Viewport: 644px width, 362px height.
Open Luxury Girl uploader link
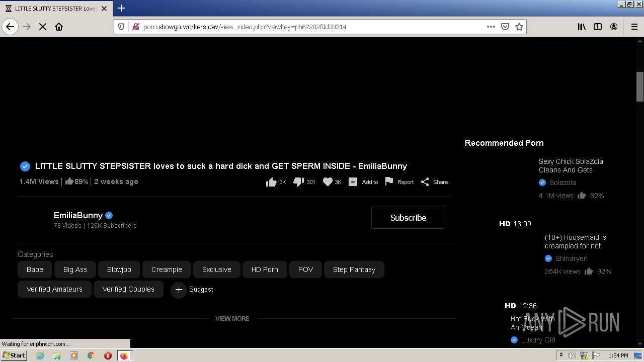538,340
